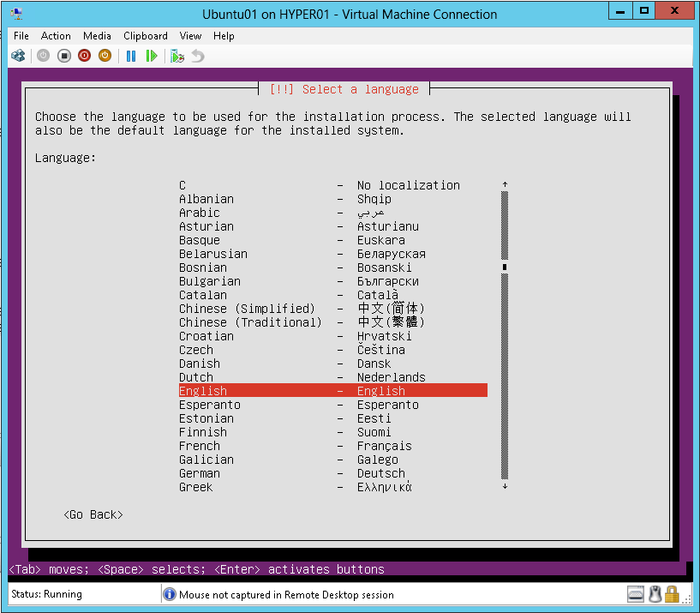The image size is (700, 613).
Task: Click the Revert undo arrow icon
Action: pos(198,56)
